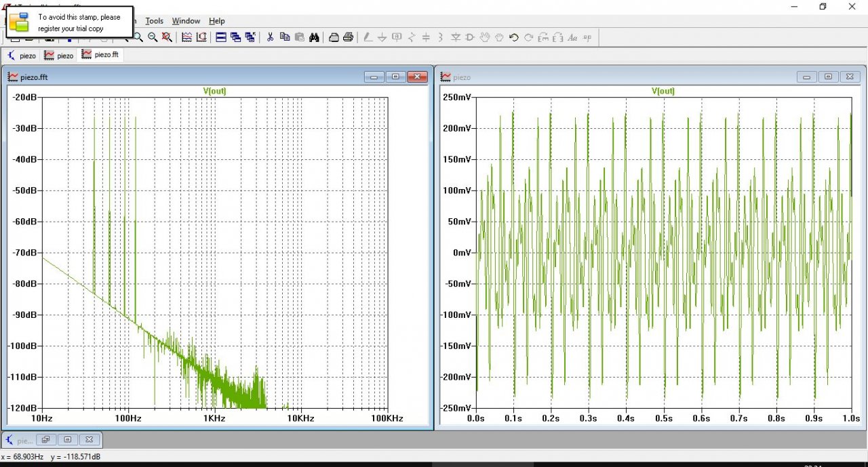Select the SPICE directive '.op' tool

(x=587, y=37)
